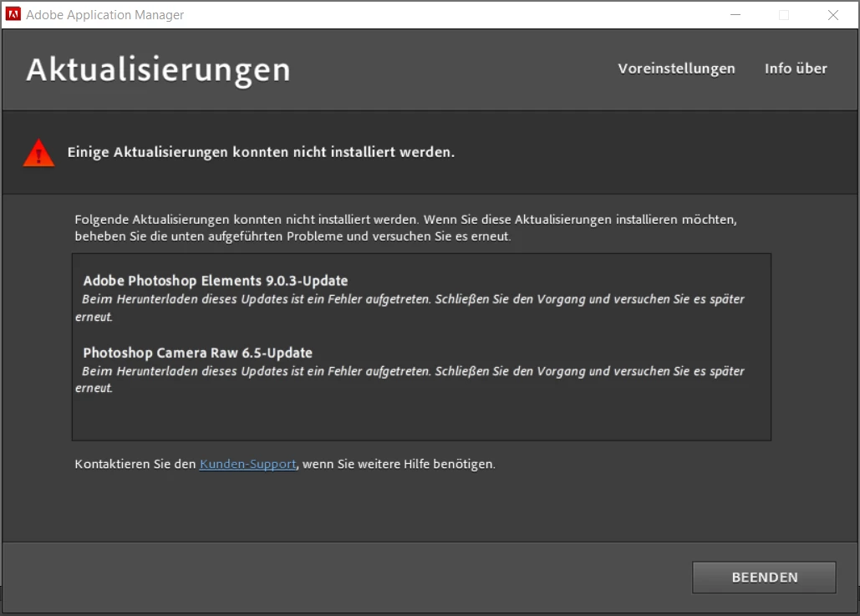The width and height of the screenshot is (860, 616).
Task: Click the 'Folgende Aktualisierungen konnten nicht' paragraph
Action: point(406,227)
